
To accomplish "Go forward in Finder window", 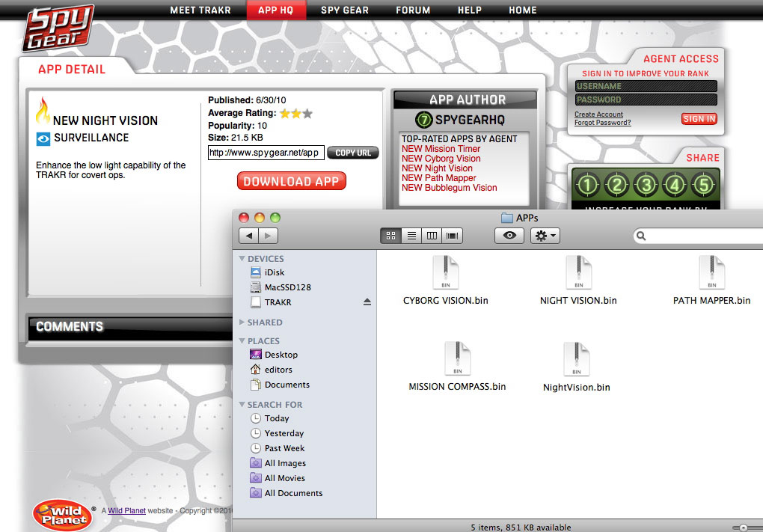I will pos(268,236).
